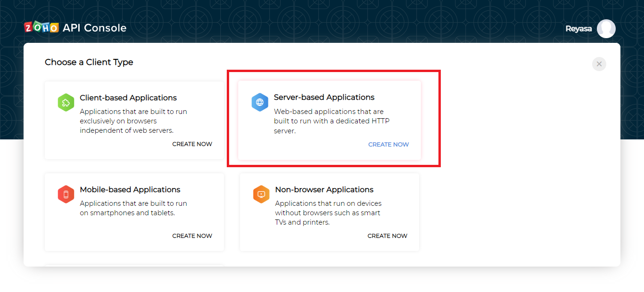Click the Non-browser Applications screen icon

tap(261, 194)
